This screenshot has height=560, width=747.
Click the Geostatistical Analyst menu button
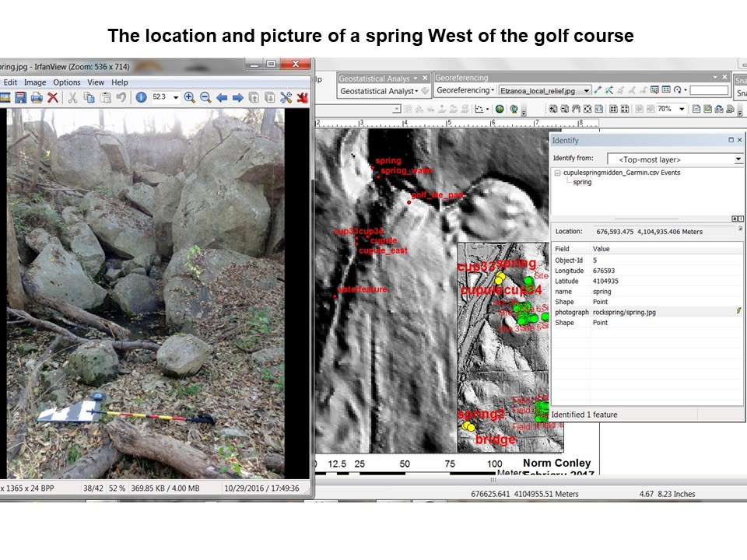(x=379, y=91)
